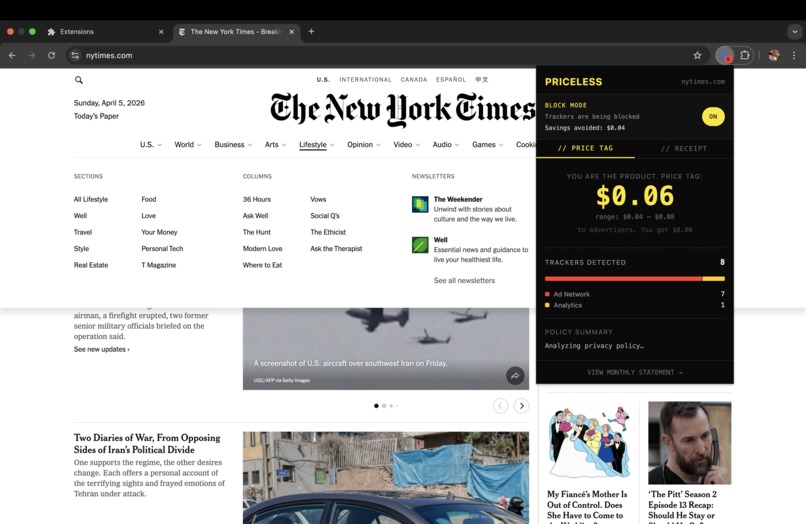Viewport: 806px width, 524px height.
Task: Reload the nytimes.com page
Action: tap(51, 55)
